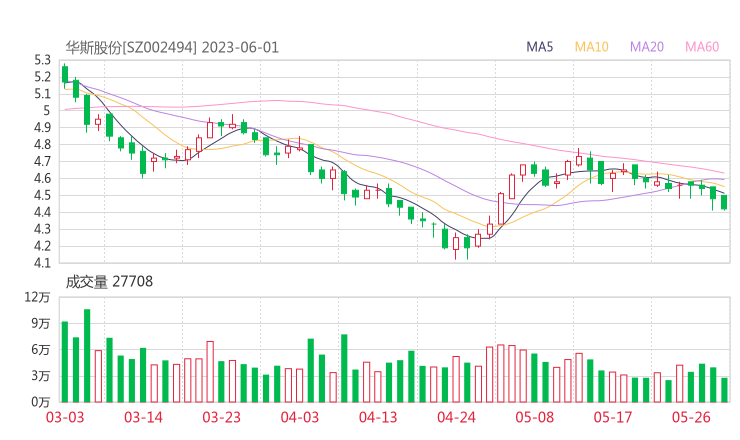Click the 04-13 date axis label
740x440 pixels.
click(x=378, y=417)
